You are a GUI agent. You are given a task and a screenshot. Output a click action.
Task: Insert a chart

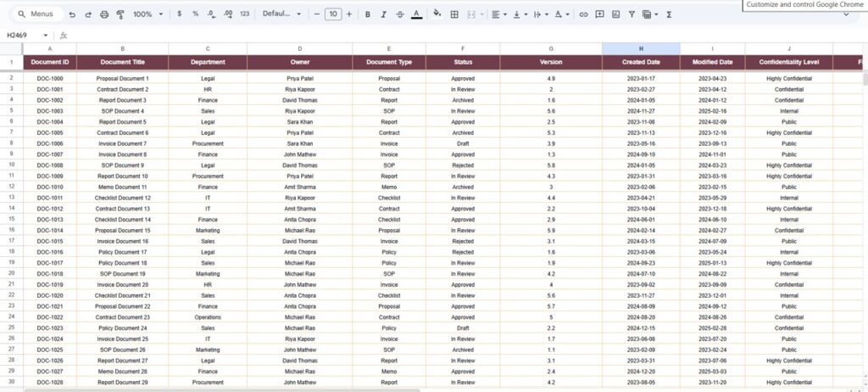615,14
